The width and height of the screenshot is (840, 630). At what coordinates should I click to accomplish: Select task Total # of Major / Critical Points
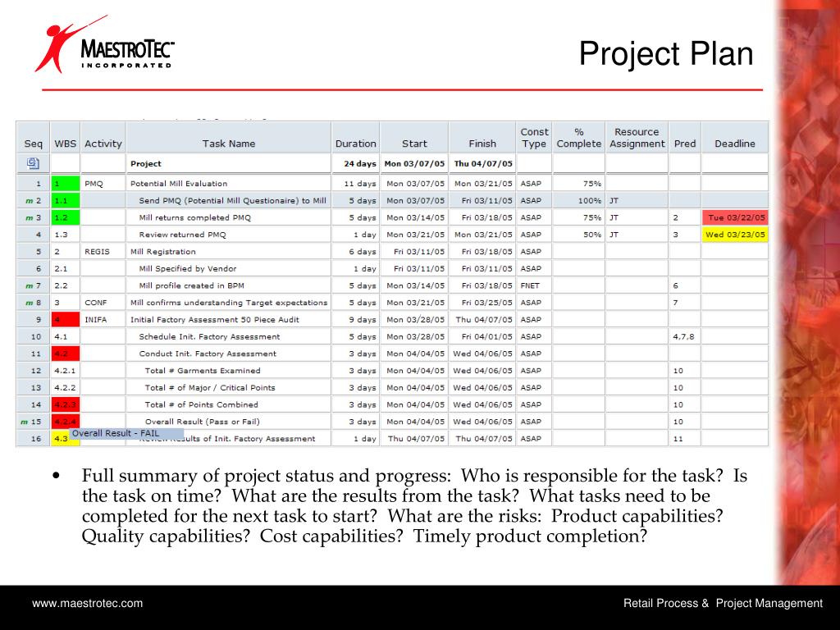click(x=210, y=387)
